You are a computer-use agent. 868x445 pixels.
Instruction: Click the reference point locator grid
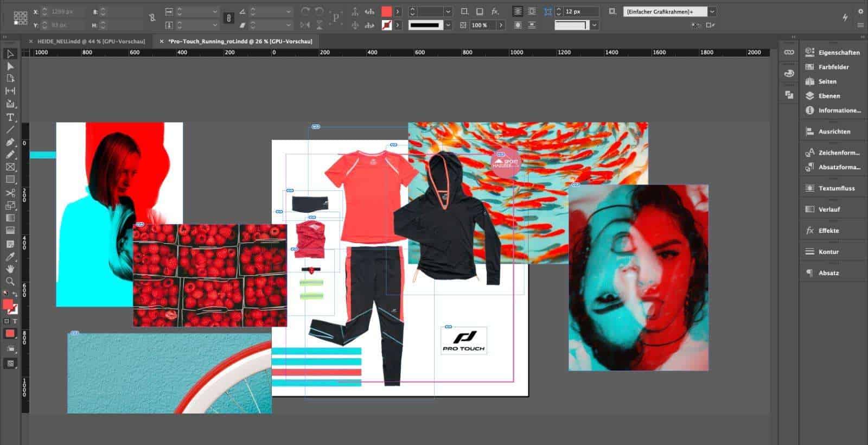pyautogui.click(x=21, y=18)
